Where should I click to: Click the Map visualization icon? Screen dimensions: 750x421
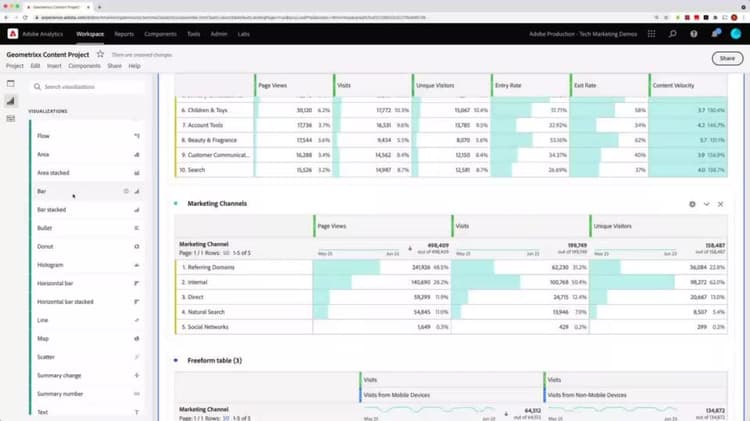click(x=137, y=339)
